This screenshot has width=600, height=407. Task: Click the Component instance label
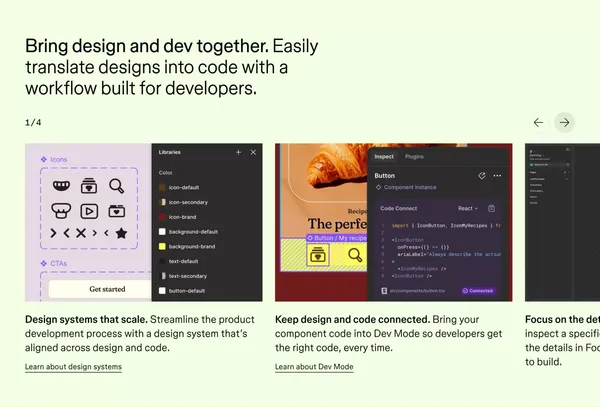point(410,187)
